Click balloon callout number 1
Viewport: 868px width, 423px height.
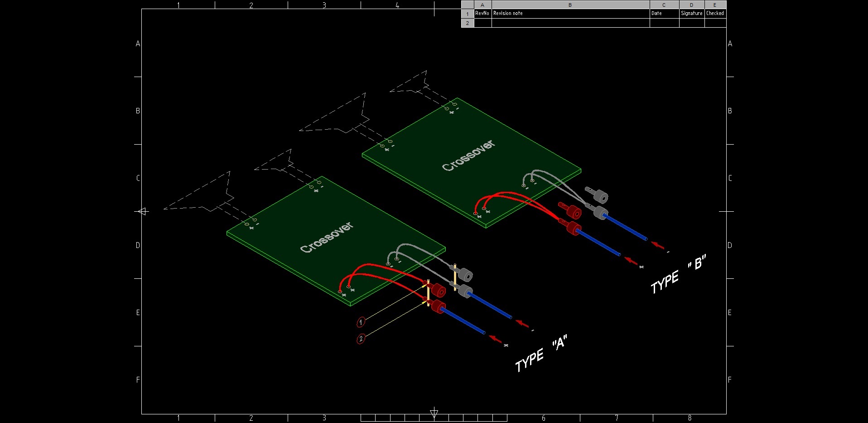(361, 322)
